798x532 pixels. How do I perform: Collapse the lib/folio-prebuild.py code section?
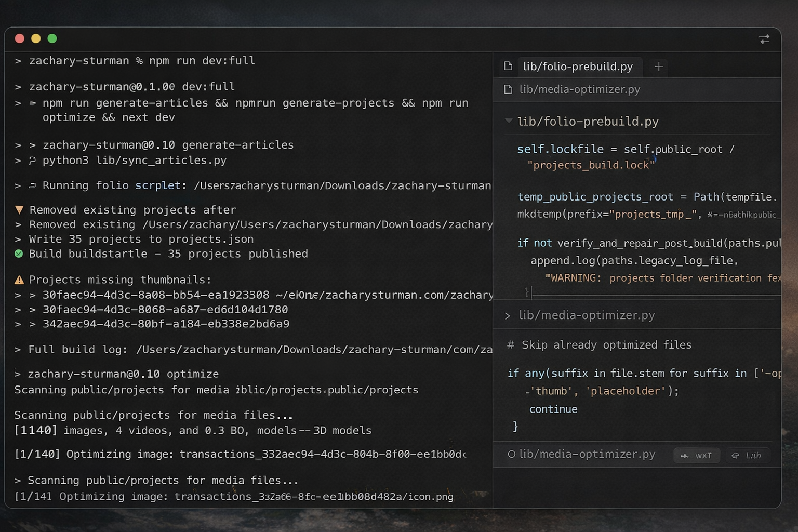pyautogui.click(x=509, y=121)
